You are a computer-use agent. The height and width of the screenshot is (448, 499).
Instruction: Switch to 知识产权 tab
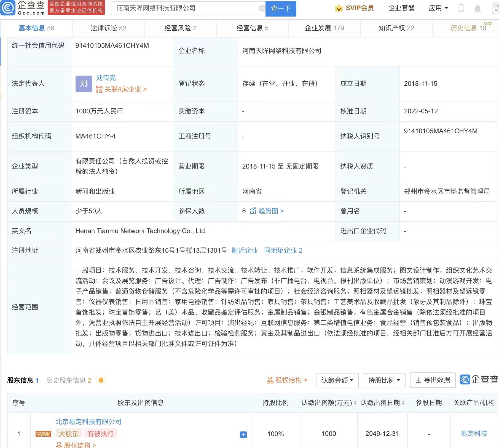pyautogui.click(x=396, y=28)
